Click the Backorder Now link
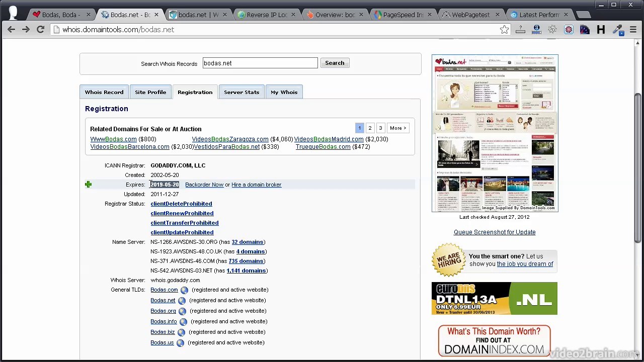 [x=204, y=185]
